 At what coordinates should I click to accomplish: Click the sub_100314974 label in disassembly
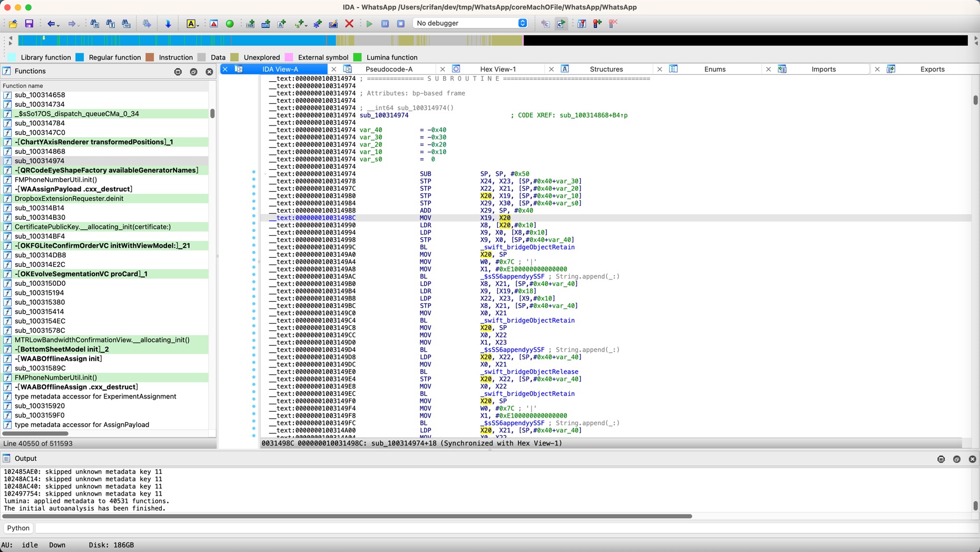[x=384, y=115]
